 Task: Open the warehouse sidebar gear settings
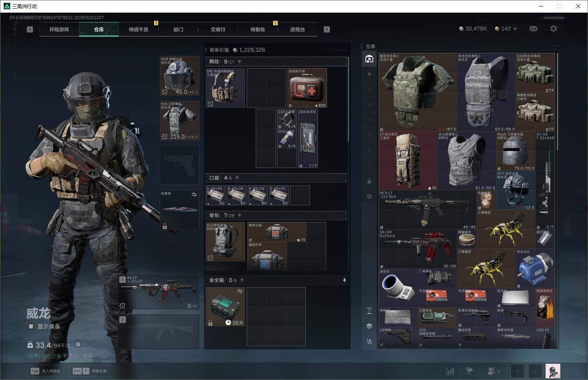(x=369, y=196)
